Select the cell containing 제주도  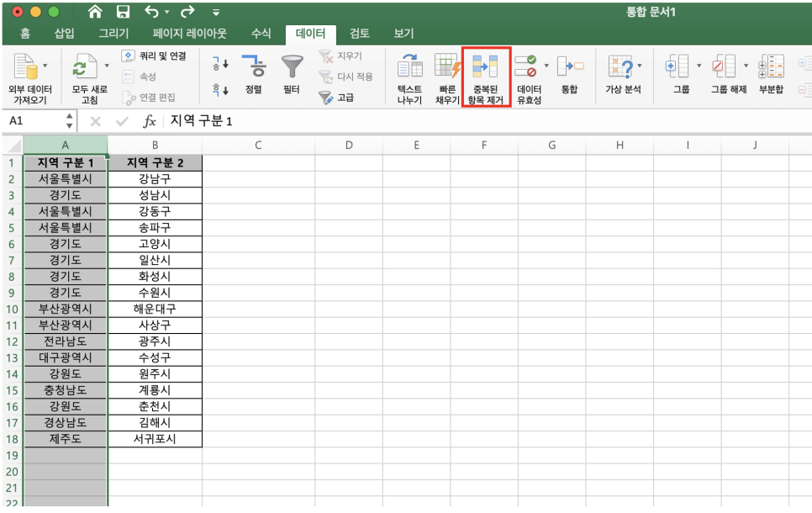click(x=66, y=439)
